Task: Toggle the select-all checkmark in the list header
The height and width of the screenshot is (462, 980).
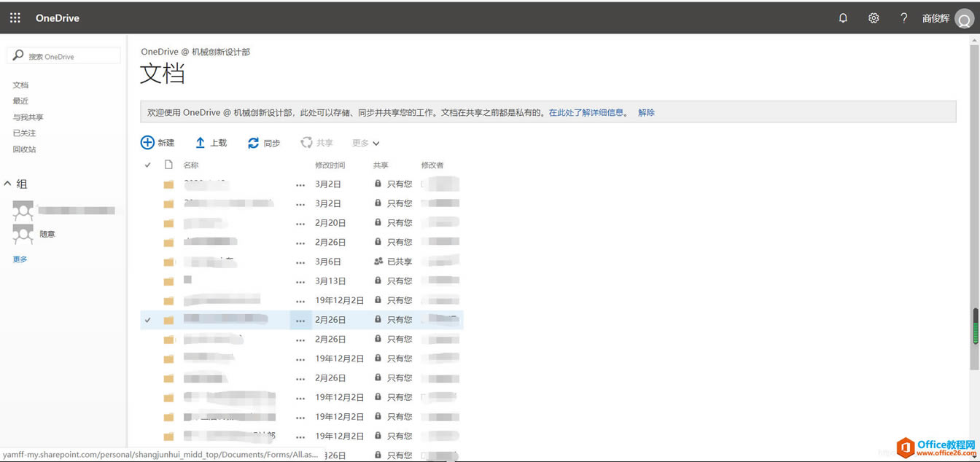Action: pyautogui.click(x=148, y=165)
